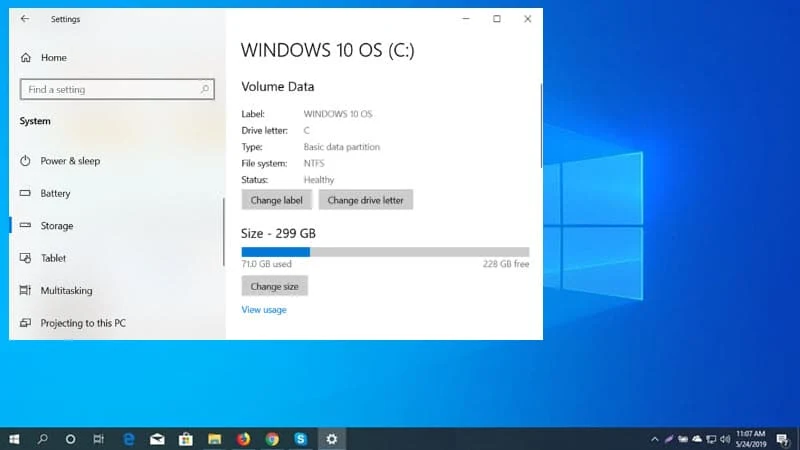Open the Windows Start menu
The image size is (800, 450).
[14, 439]
